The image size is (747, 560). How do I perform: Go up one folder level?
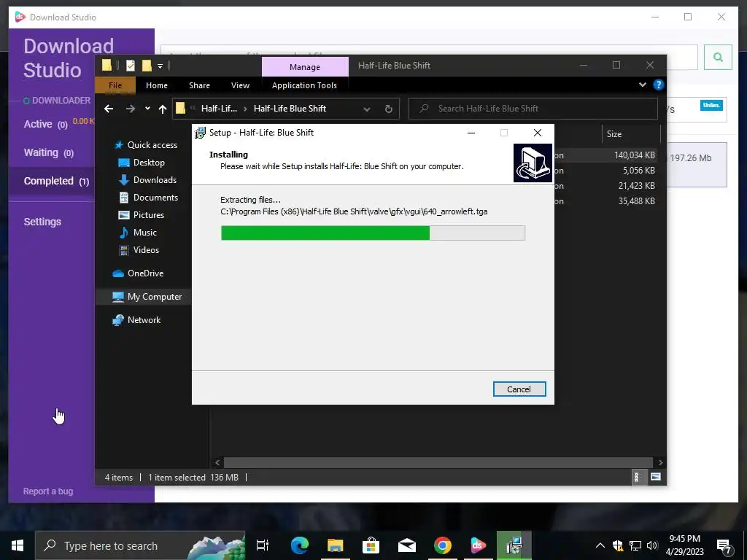(163, 109)
